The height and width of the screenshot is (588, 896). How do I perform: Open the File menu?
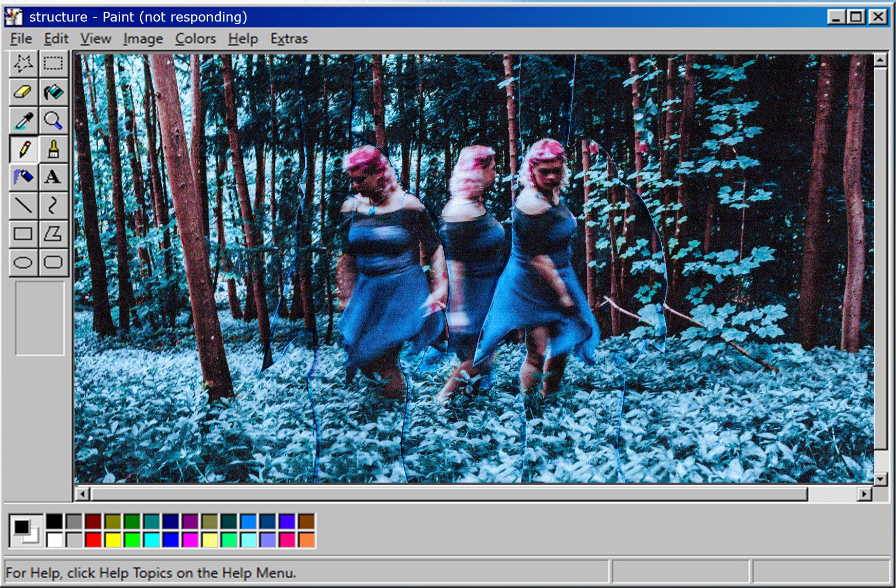pyautogui.click(x=21, y=39)
